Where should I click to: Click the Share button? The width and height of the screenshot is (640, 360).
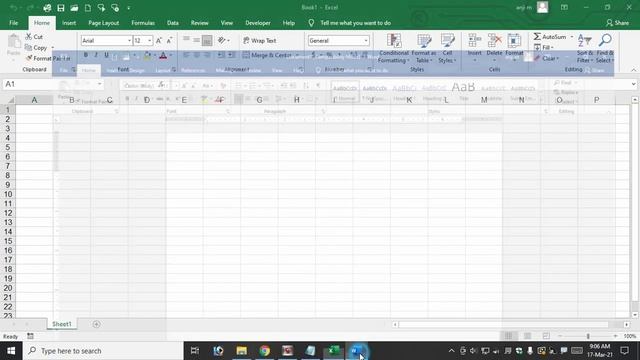pos(618,23)
